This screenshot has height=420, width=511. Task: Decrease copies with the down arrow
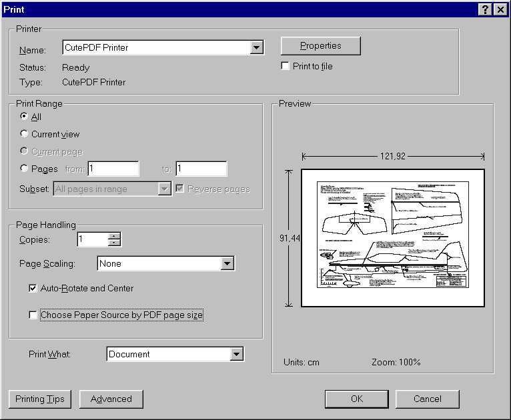tap(115, 242)
